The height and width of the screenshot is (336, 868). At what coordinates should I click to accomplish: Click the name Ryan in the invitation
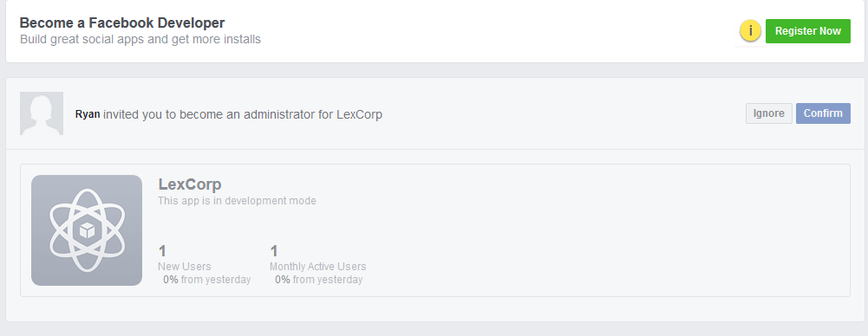[x=88, y=114]
